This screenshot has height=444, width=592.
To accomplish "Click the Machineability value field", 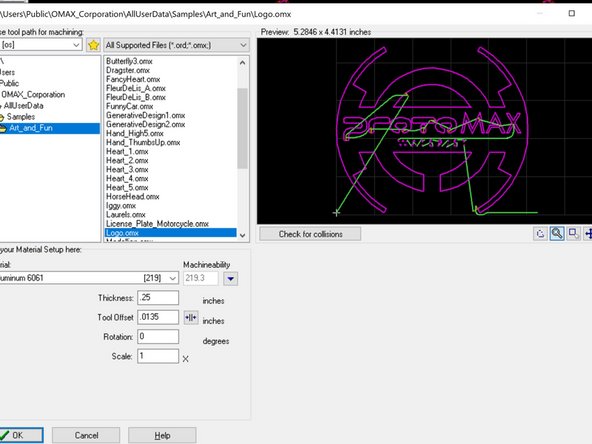I will pos(200,278).
